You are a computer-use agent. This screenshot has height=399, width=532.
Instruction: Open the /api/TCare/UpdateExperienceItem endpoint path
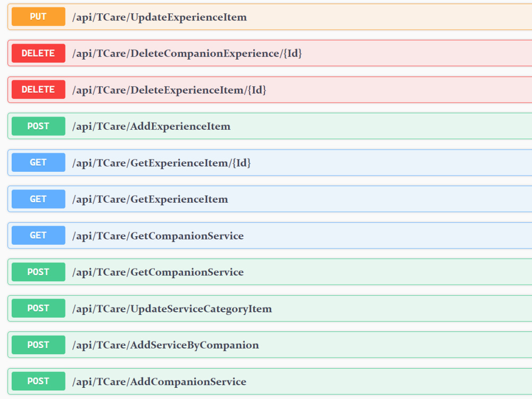pyautogui.click(x=160, y=18)
